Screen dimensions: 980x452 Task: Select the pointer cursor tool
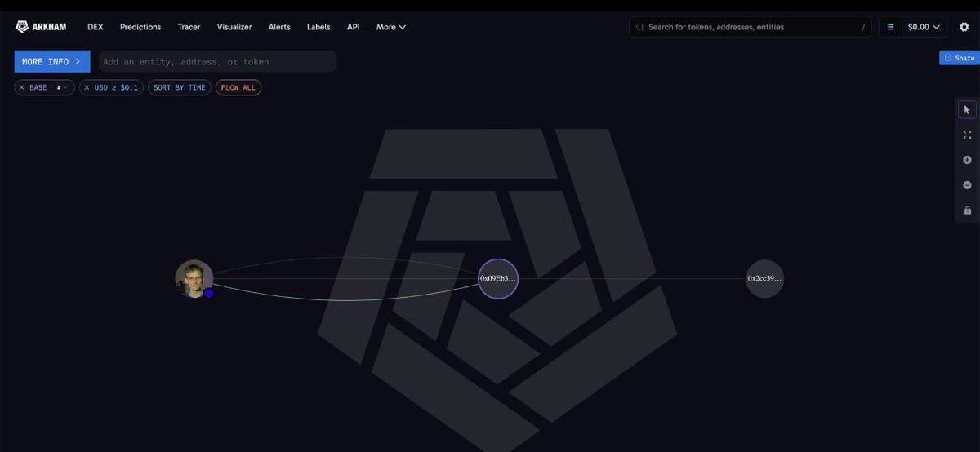tap(967, 109)
